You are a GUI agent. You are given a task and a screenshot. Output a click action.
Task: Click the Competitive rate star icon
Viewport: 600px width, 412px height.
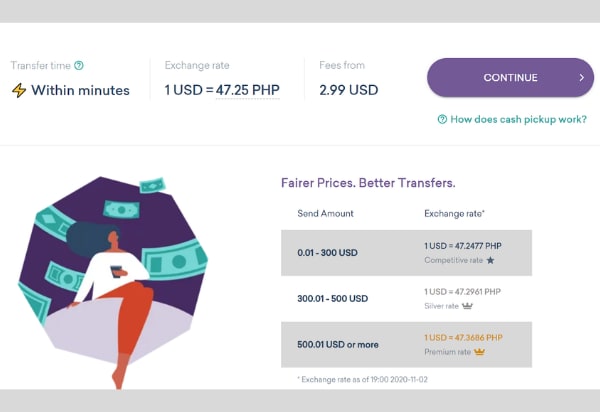(490, 260)
